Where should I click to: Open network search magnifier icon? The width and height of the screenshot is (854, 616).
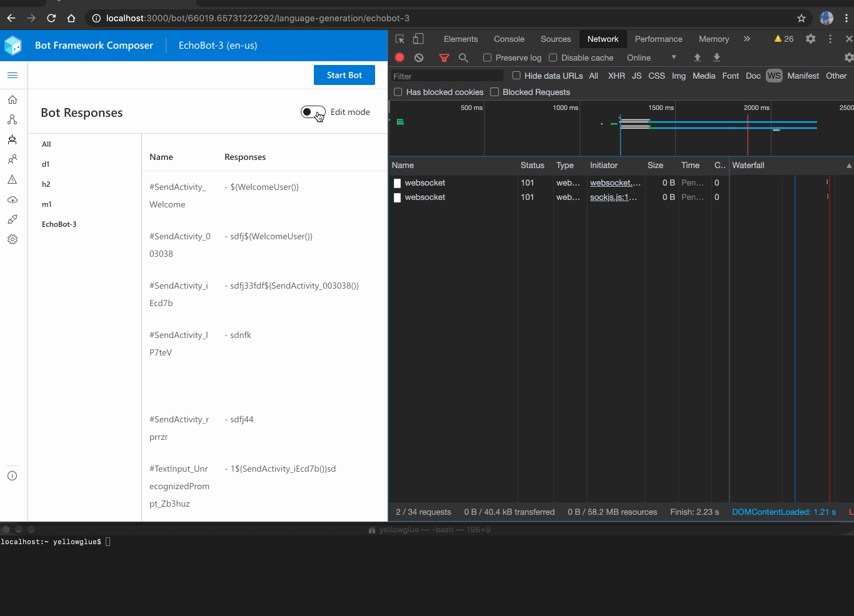pyautogui.click(x=463, y=57)
